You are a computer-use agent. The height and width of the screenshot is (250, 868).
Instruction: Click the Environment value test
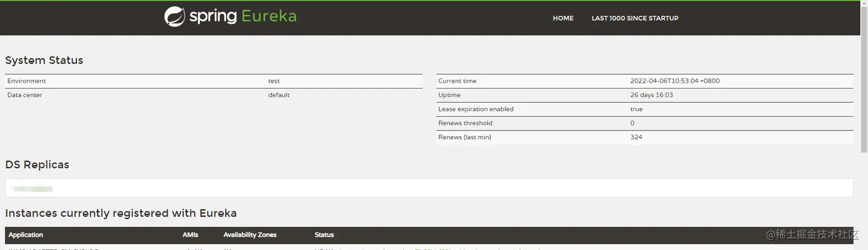point(274,81)
